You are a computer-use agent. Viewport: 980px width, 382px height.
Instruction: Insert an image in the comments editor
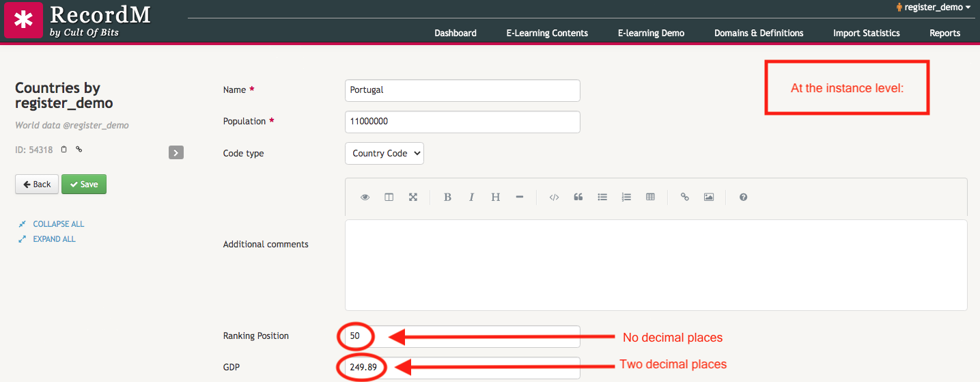(x=709, y=197)
